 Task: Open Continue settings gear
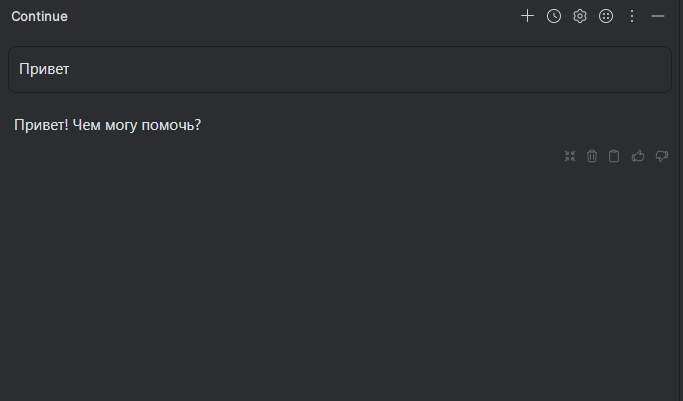point(580,16)
